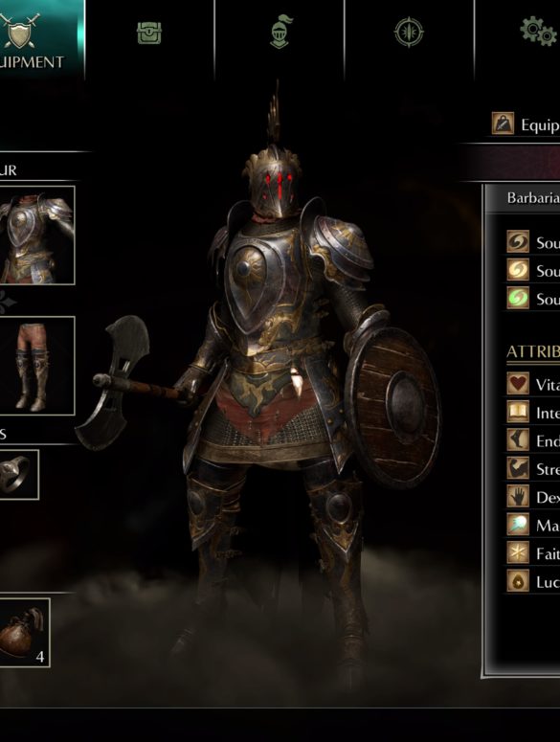Select the chest armour equipment slot
The height and width of the screenshot is (742, 560).
coord(37,236)
